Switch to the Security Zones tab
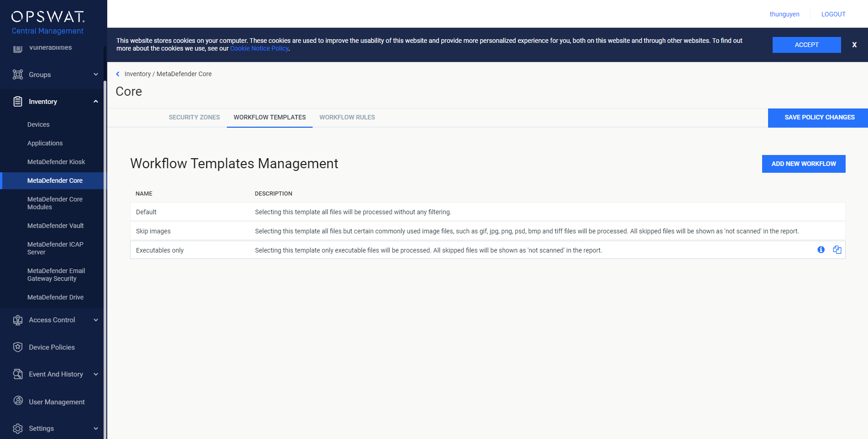Screen dimensions: 868x439 coord(194,117)
